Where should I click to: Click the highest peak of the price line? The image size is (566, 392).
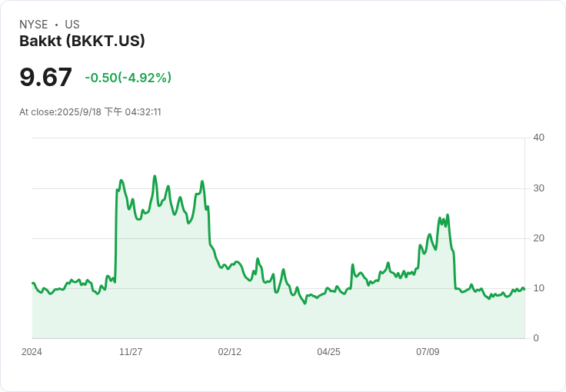pyautogui.click(x=155, y=177)
